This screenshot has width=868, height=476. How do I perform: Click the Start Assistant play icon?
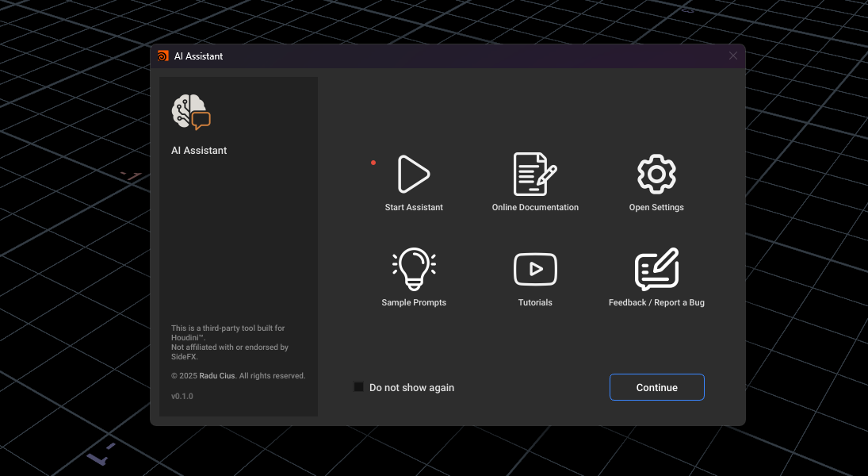click(x=414, y=174)
